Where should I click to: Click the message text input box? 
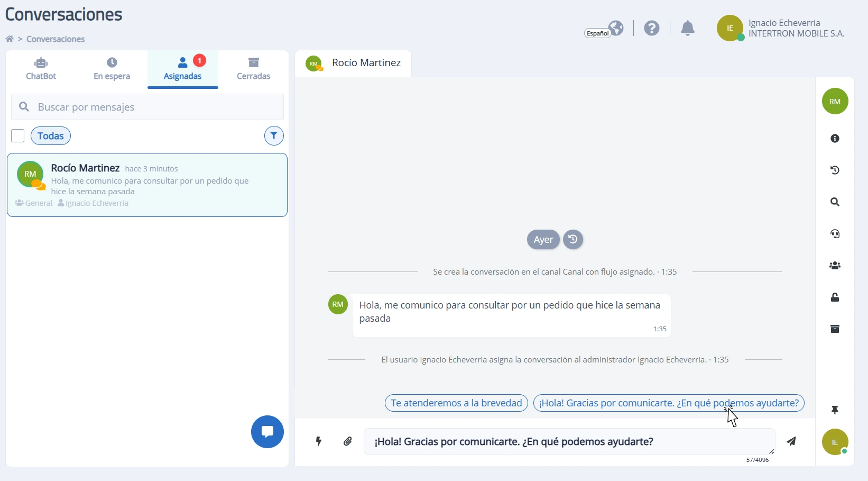(569, 442)
